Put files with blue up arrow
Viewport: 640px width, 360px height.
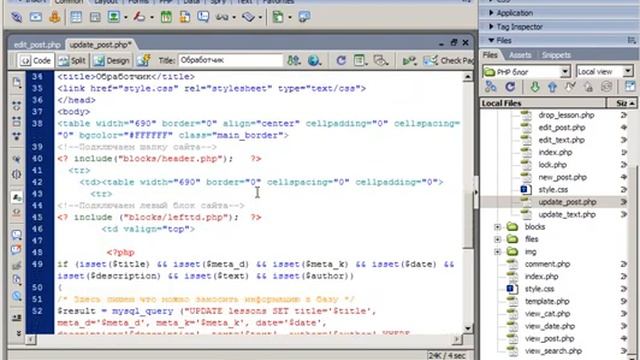552,87
